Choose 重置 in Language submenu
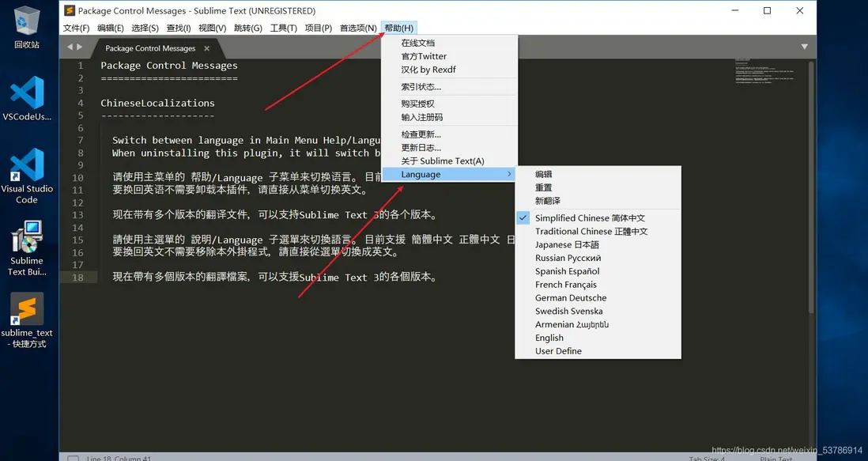The width and height of the screenshot is (868, 461). (598, 187)
